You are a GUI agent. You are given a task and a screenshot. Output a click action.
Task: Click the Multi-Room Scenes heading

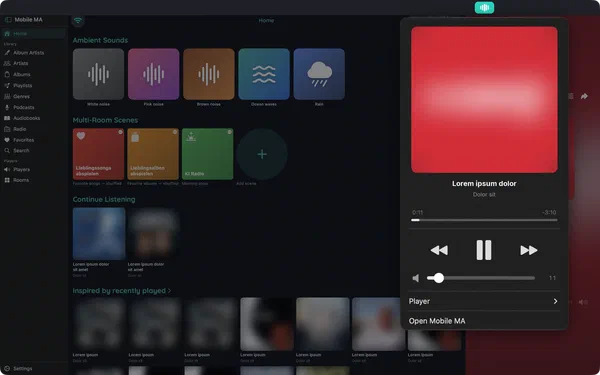105,120
